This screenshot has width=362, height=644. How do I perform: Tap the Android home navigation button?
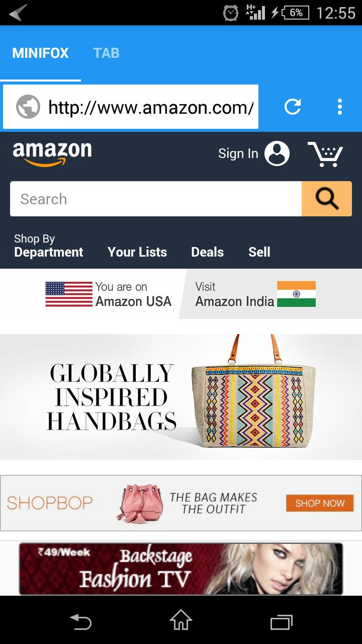point(181,620)
